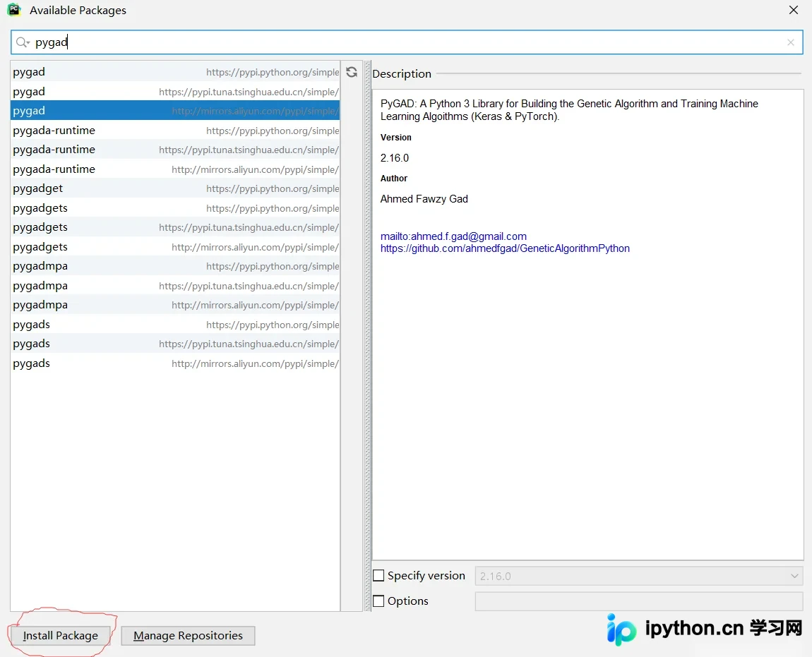
Task: Select pygadmpa from the aliyun mirror
Action: [x=175, y=305]
